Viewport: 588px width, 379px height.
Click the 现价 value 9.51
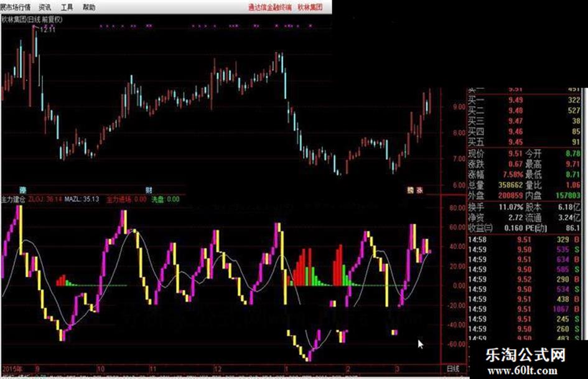[x=515, y=154]
